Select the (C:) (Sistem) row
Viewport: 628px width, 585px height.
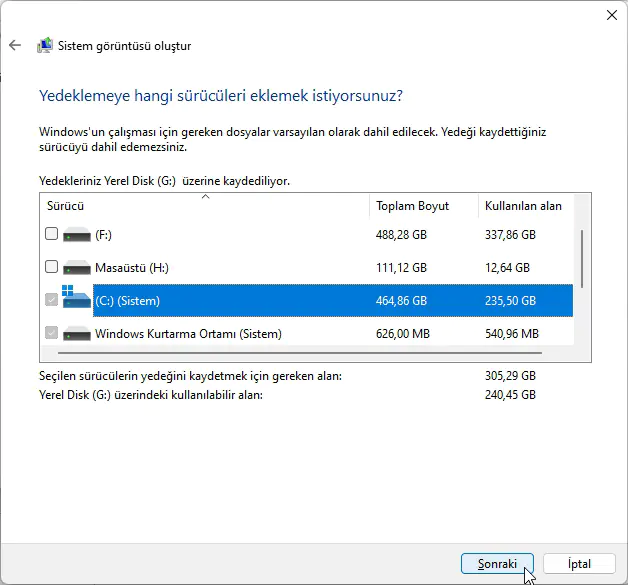coord(333,301)
